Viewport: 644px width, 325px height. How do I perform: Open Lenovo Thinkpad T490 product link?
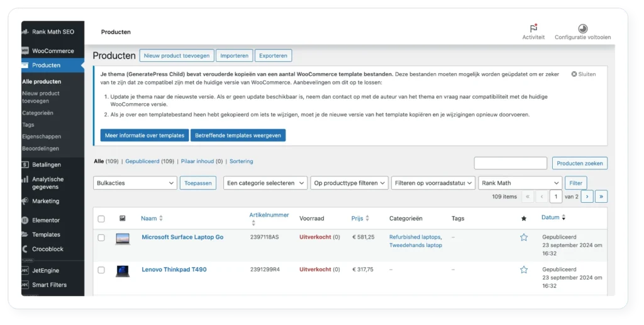[174, 270]
